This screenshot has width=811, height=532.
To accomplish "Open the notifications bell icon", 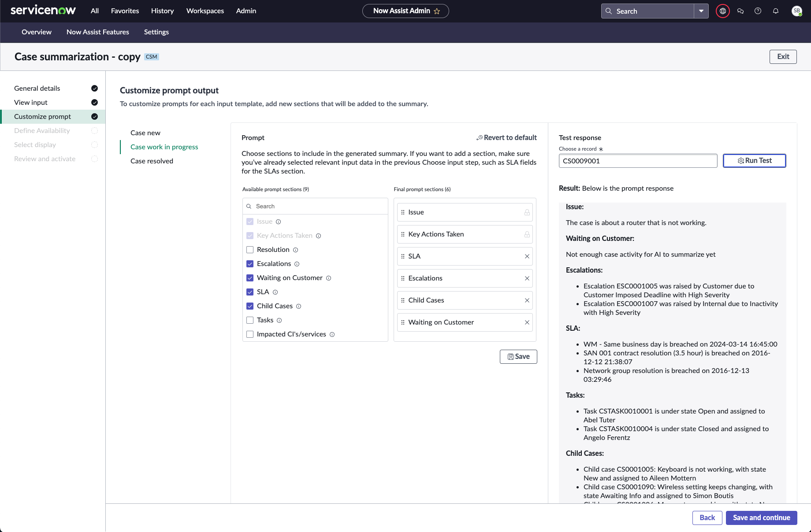I will click(x=776, y=11).
